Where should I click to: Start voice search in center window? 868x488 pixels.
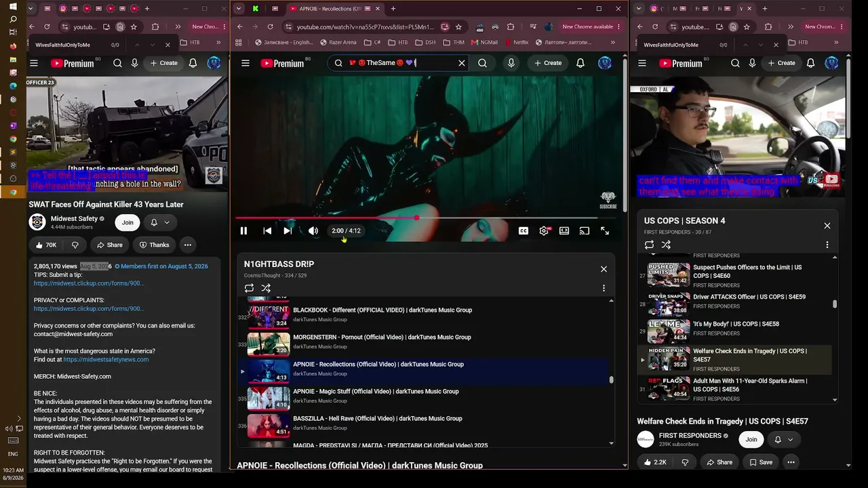point(511,63)
